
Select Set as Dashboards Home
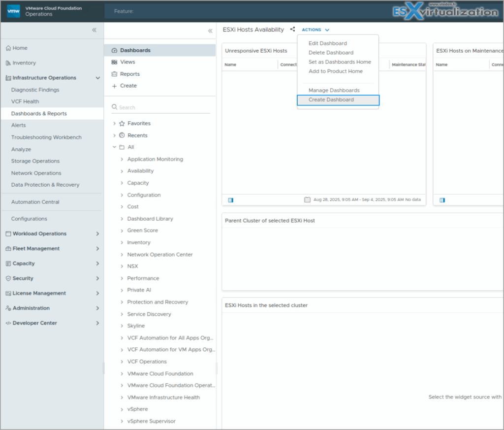340,62
